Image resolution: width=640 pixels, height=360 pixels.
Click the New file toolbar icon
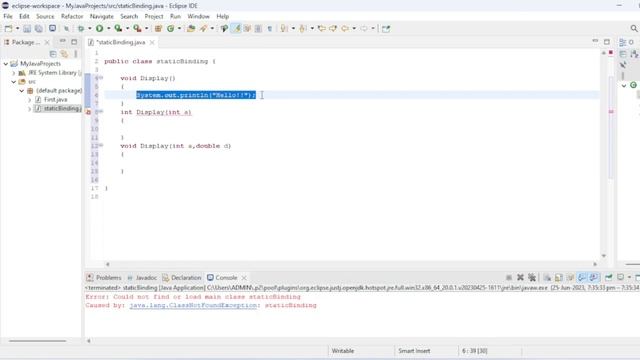pyautogui.click(x=8, y=28)
